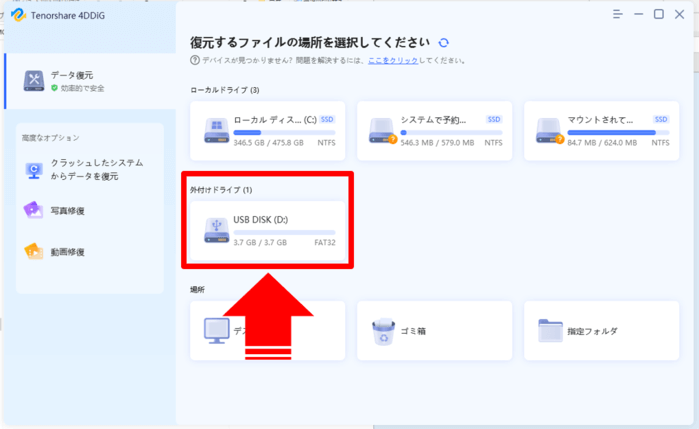Select the システムで予約... drive card
Image resolution: width=699 pixels, height=429 pixels.
(434, 131)
